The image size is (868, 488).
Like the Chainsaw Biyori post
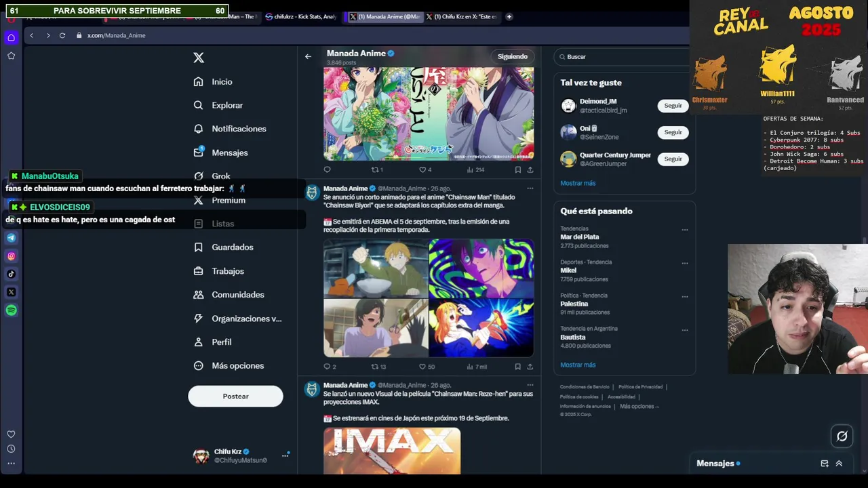coord(427,367)
